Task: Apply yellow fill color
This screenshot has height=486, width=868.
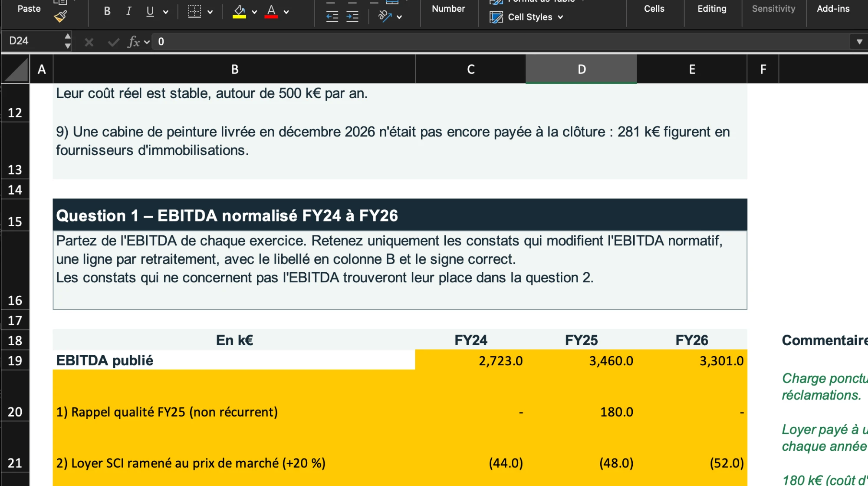Action: [239, 11]
